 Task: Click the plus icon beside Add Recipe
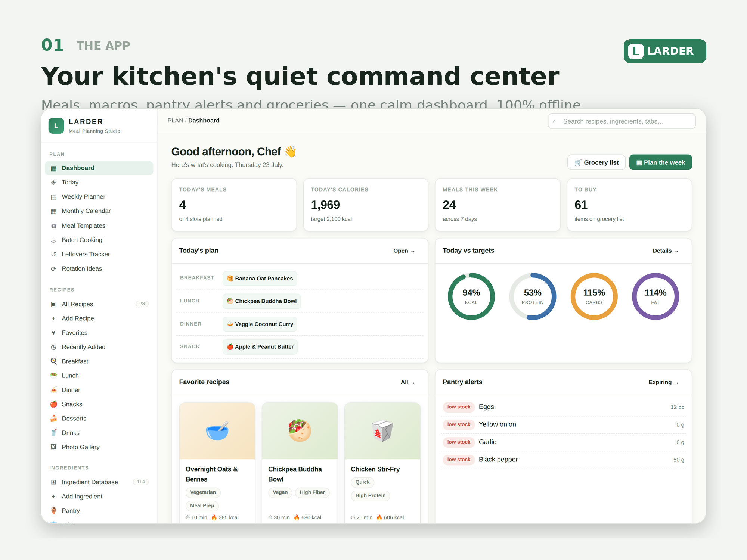tap(53, 318)
